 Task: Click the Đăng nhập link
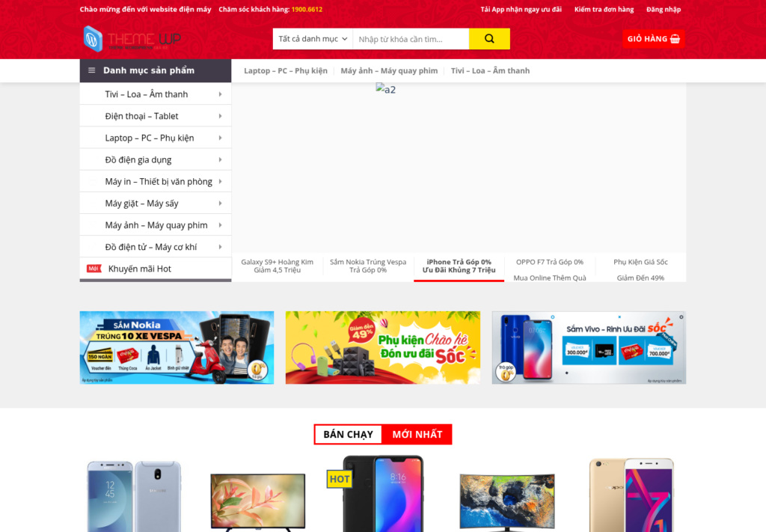664,9
